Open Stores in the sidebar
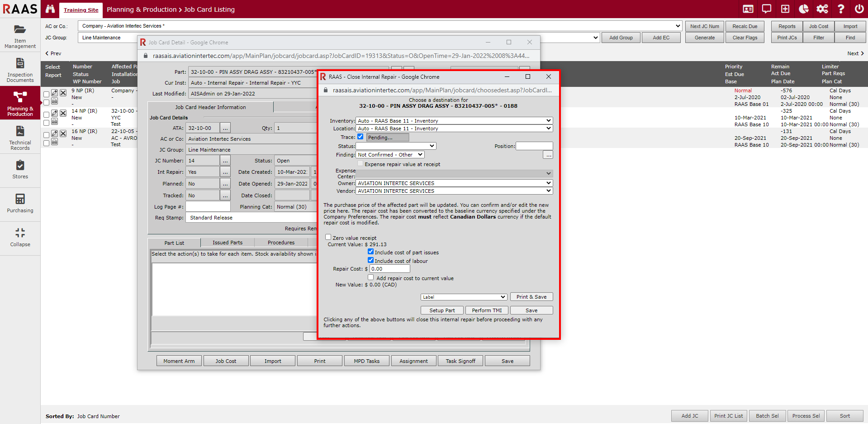Viewport: 868px width, 424px height. click(20, 170)
